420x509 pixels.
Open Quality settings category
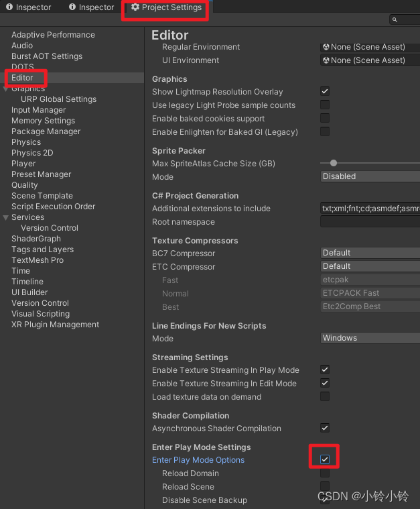click(24, 184)
